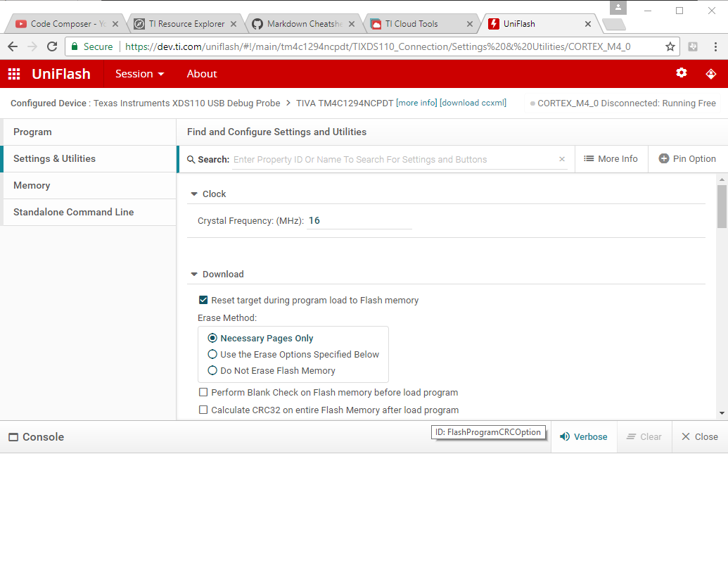Click the browser address bar URL
Viewport: 728px width, 561px height.
(x=378, y=46)
